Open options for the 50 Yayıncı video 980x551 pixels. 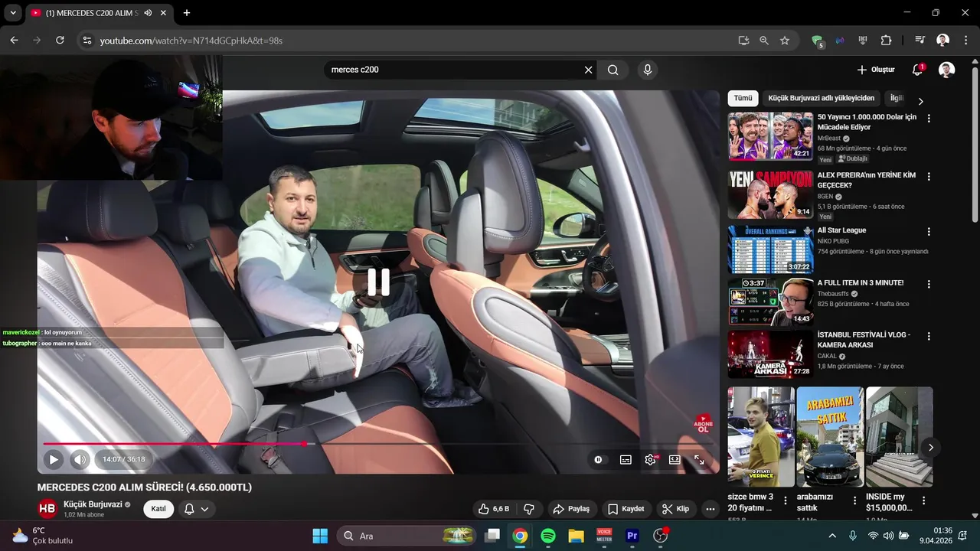pos(929,119)
